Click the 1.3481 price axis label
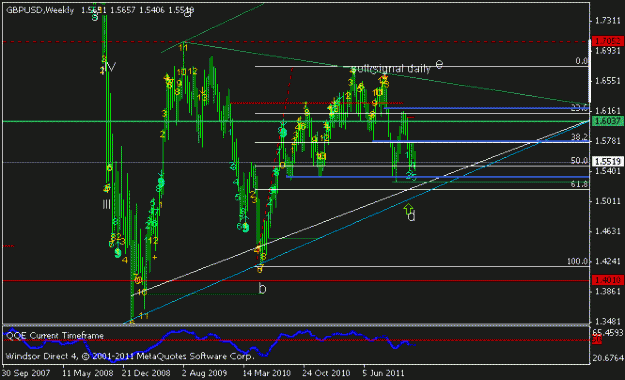625x380 pixels. [607, 321]
